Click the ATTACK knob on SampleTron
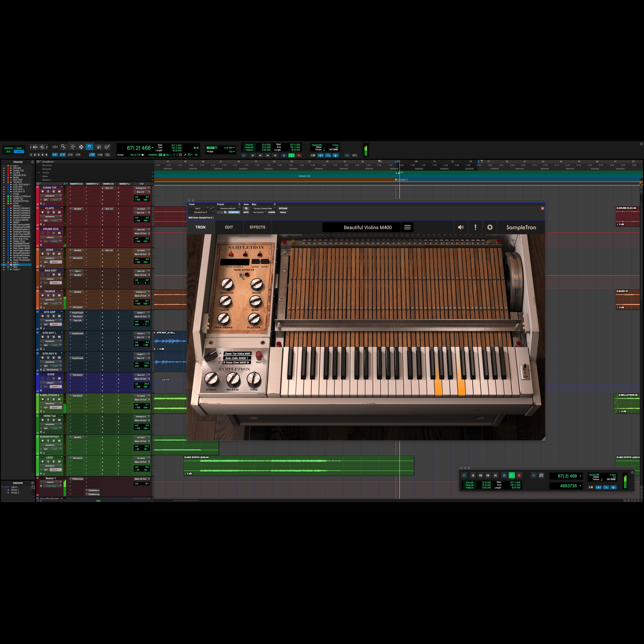Viewport: 644px width, 644px height. [x=211, y=379]
